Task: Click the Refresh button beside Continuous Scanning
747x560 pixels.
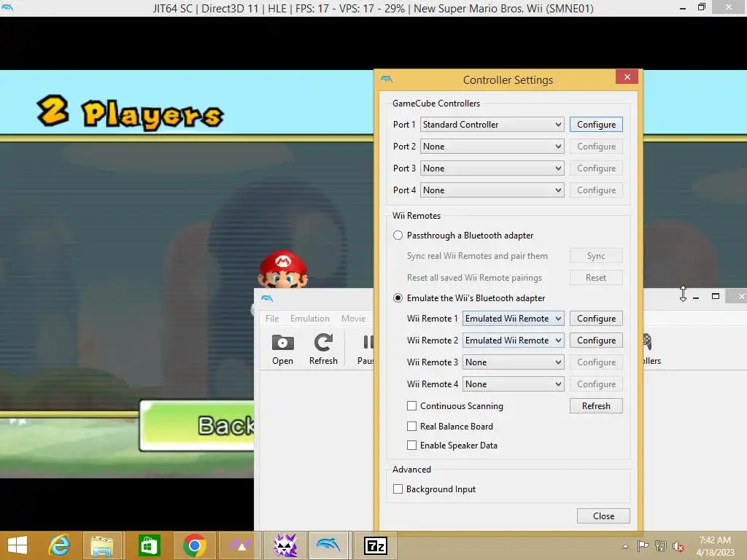Action: 596,405
